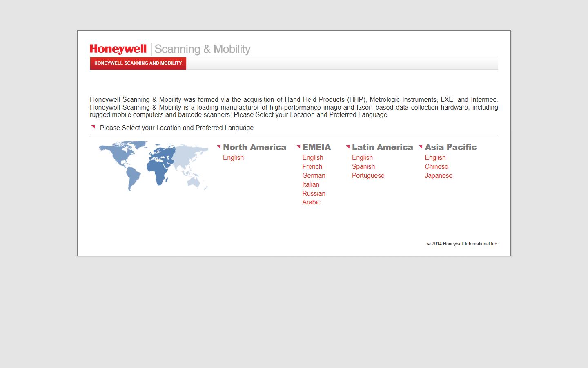Select Chinese under Asia Pacific
Viewport: 588px width, 368px height.
click(436, 166)
